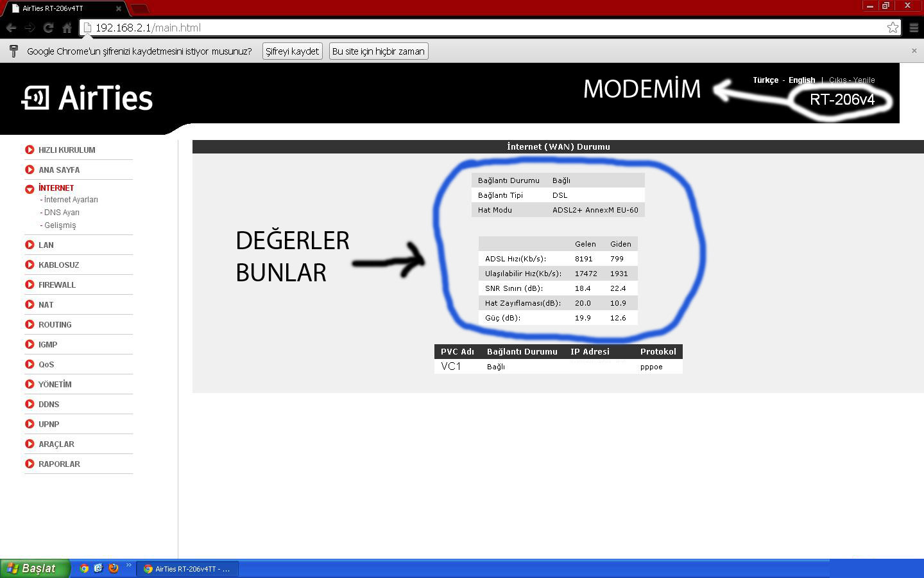Reload the page with the refresh icon

[x=48, y=28]
